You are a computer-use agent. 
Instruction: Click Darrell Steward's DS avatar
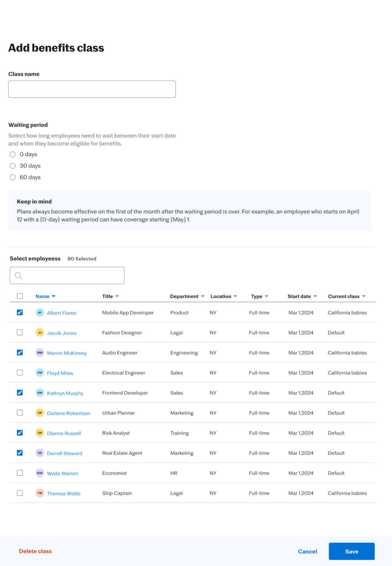click(x=40, y=453)
